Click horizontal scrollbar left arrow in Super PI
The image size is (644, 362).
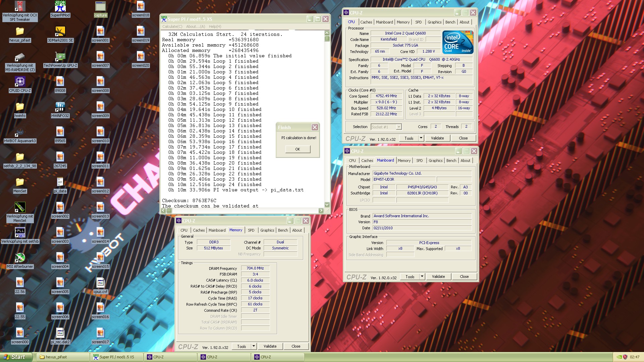pos(163,210)
